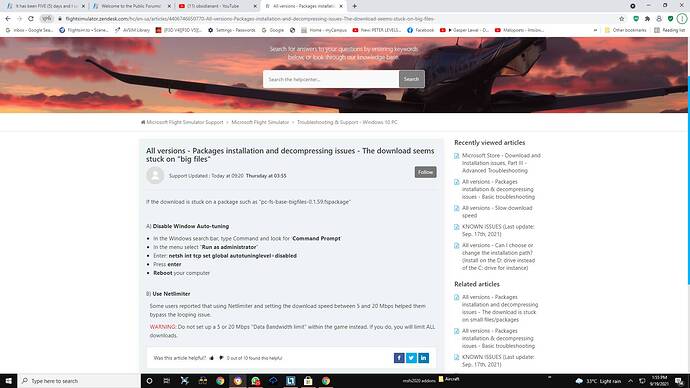Open the Microsoft Flight Simulator breadcrumb
This screenshot has width=690, height=388.
(260, 122)
